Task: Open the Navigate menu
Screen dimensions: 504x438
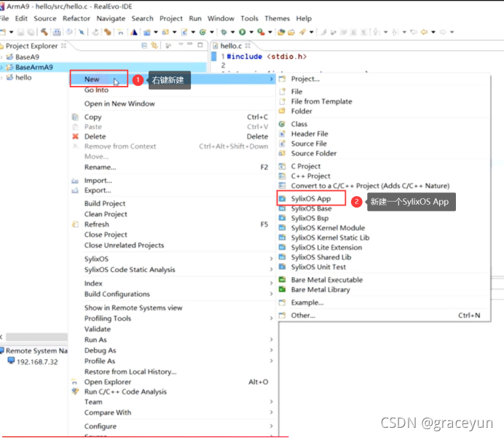Action: click(x=111, y=18)
